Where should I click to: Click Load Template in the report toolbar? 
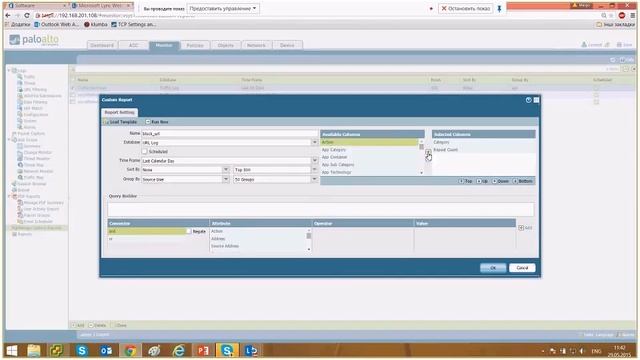coord(120,122)
